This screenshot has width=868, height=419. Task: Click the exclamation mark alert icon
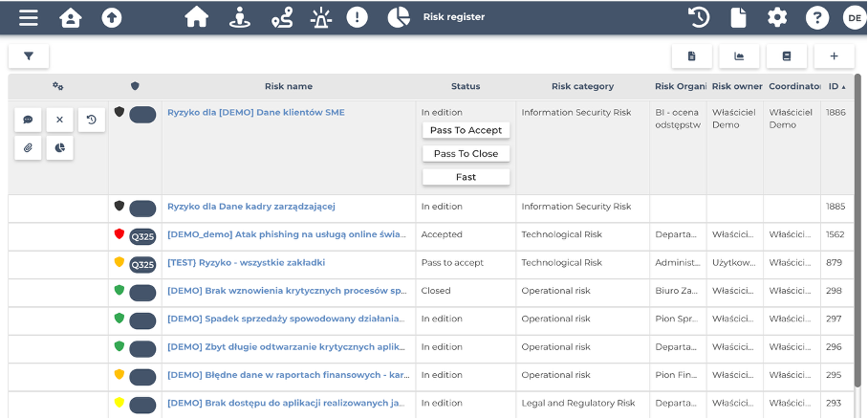357,17
